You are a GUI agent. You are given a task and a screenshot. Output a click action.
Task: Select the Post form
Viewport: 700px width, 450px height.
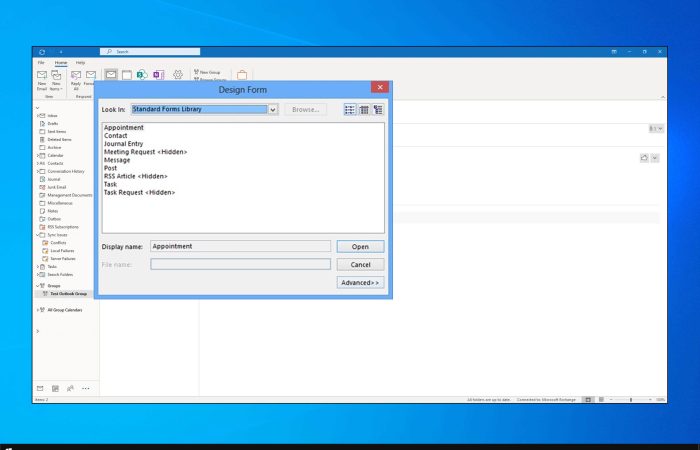click(110, 168)
